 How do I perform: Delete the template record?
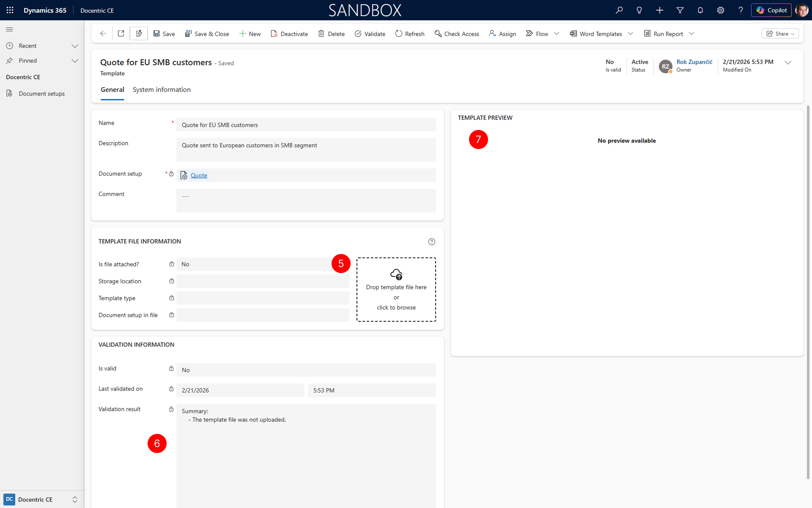click(332, 34)
